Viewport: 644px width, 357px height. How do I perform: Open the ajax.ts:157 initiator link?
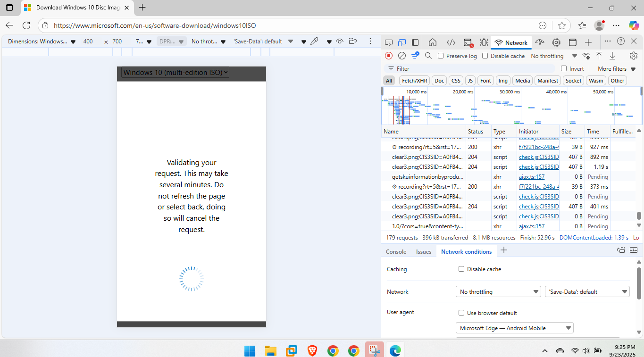click(531, 177)
